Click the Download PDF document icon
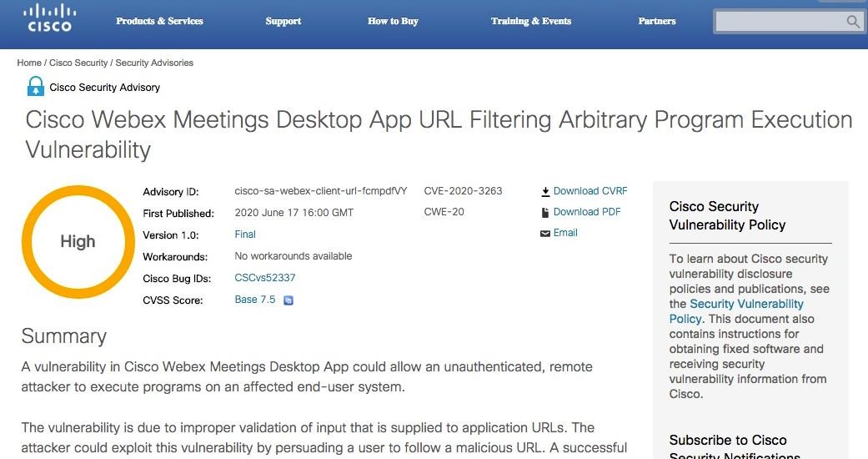Image resolution: width=868 pixels, height=459 pixels. click(x=545, y=212)
